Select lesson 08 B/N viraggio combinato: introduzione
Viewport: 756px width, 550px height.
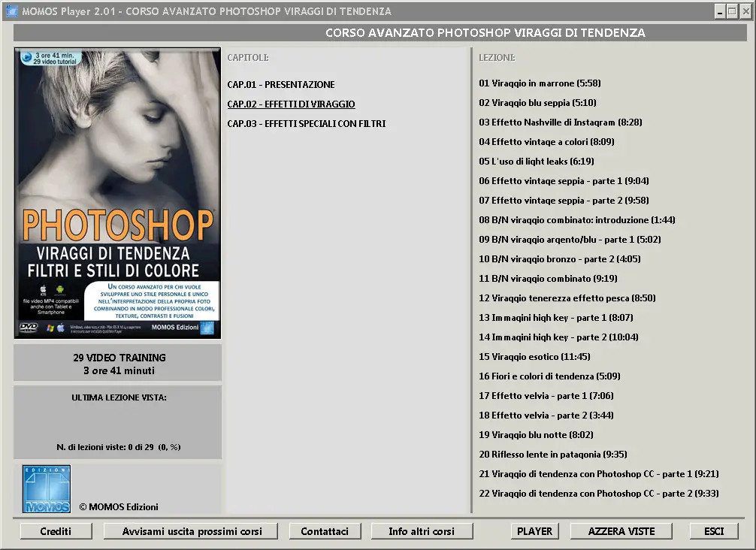tap(576, 220)
